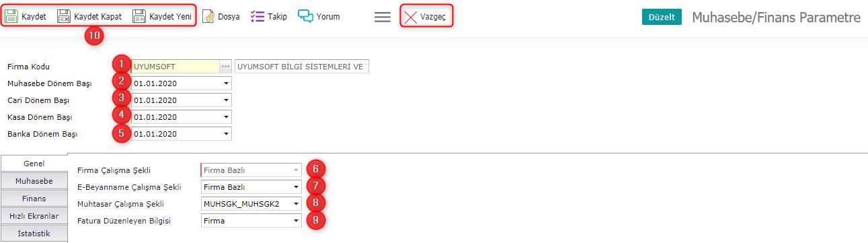868x243 pixels.
Task: Click the Kaydet Kapat toolbar icon
Action: (63, 16)
